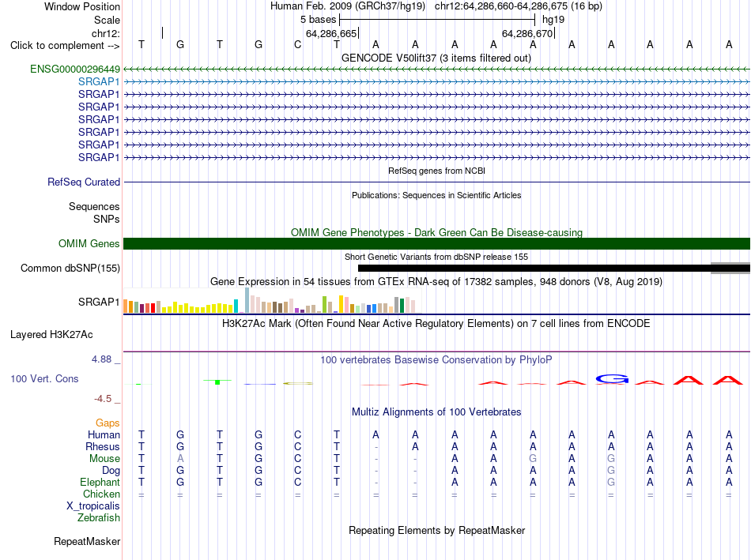Screen dimensions: 751x560
Task: Click the RepeatMasker track label
Action: pos(87,541)
